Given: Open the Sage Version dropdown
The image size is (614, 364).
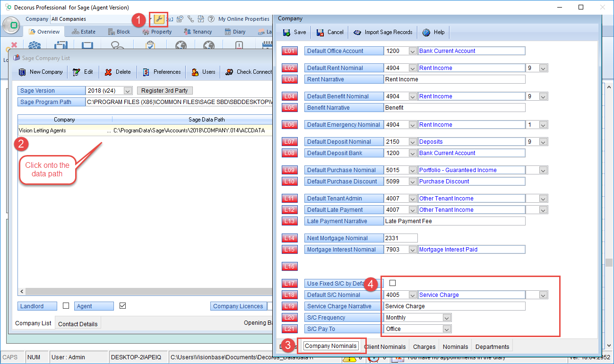Looking at the screenshot, I should (128, 91).
